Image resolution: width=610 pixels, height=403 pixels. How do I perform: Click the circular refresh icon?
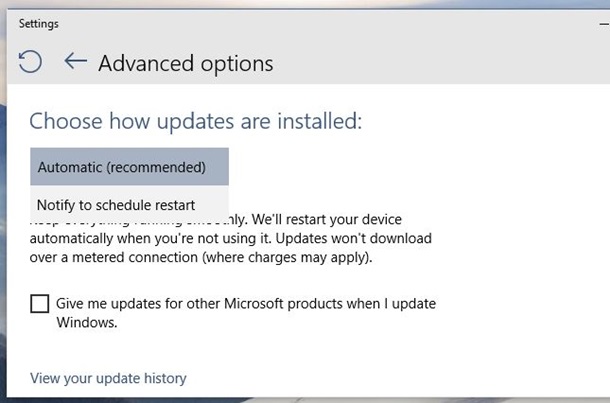[x=30, y=63]
